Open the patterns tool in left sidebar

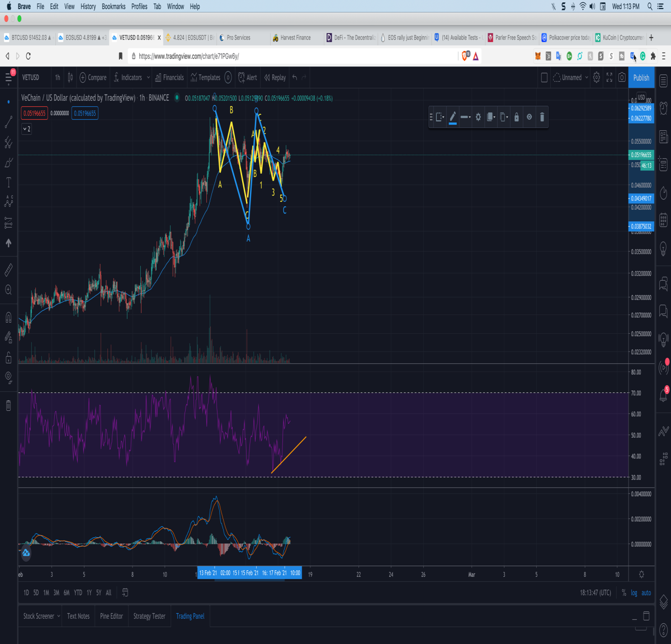tap(8, 202)
